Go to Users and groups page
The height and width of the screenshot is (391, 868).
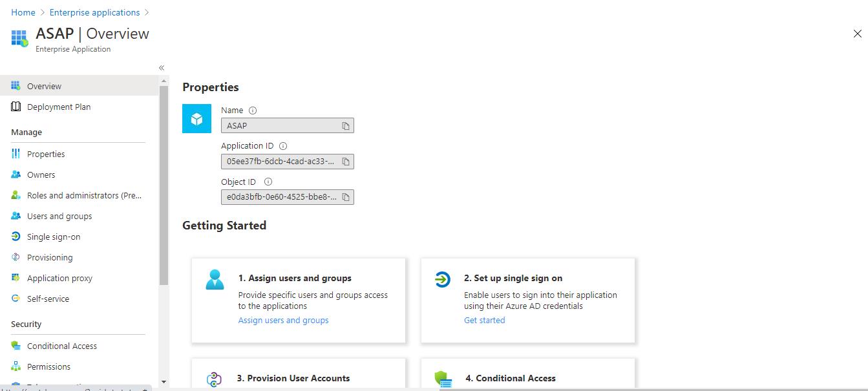click(59, 216)
